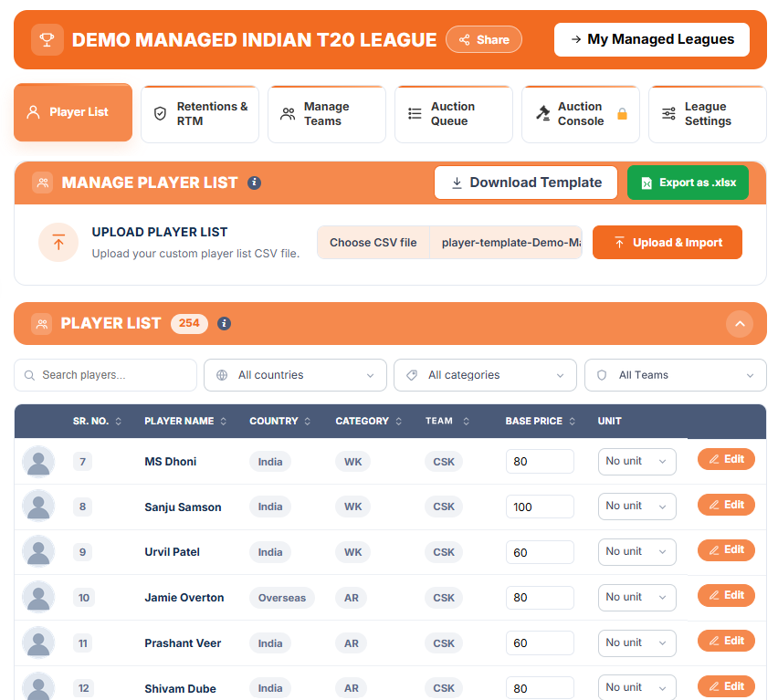
Task: Open unit dropdown for Urvil Patel
Action: click(637, 552)
